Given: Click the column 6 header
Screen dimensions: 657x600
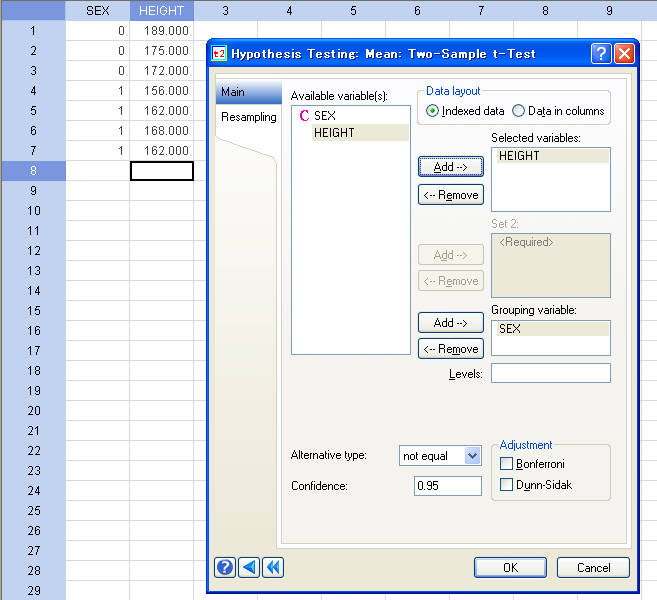Looking at the screenshot, I should point(417,10).
